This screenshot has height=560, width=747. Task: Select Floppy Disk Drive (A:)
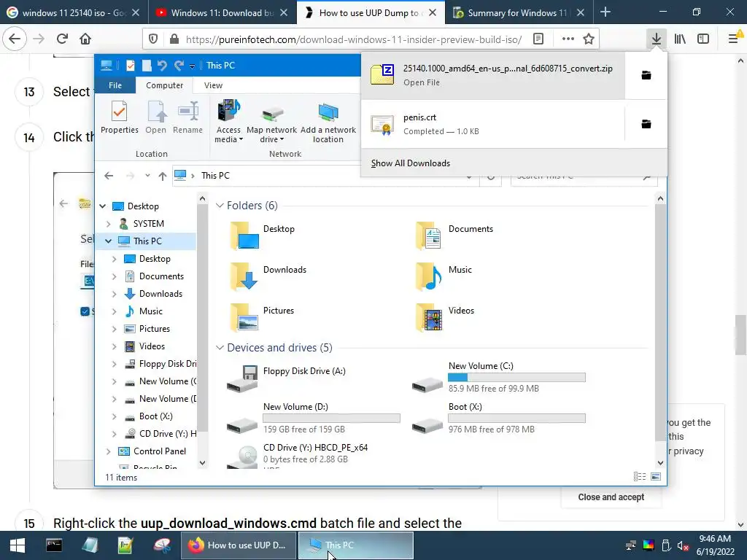[x=286, y=378]
